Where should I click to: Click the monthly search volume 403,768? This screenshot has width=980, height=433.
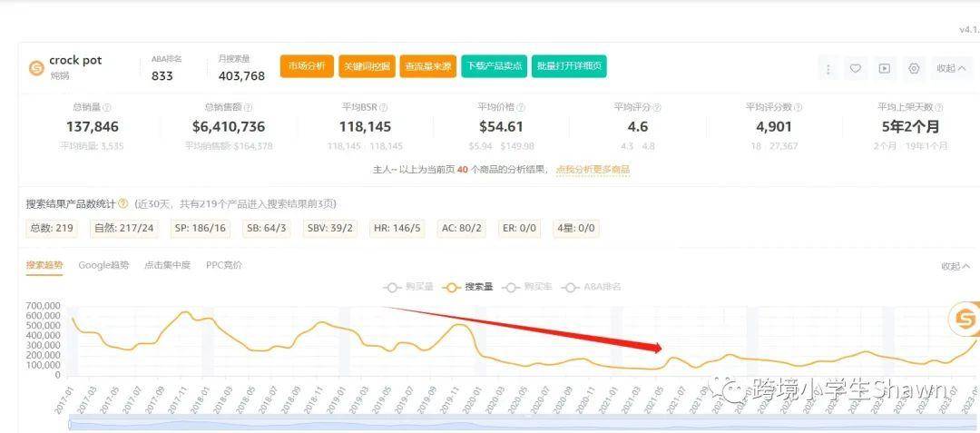coord(242,75)
